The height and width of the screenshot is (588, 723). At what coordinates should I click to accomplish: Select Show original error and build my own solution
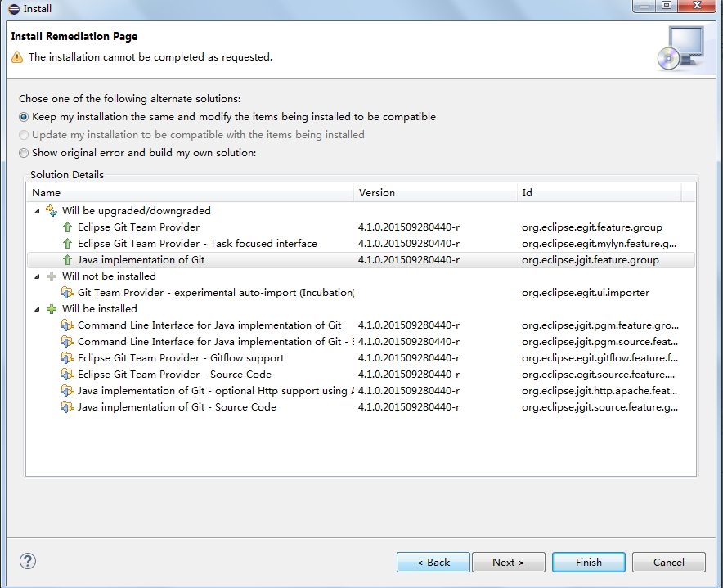24,153
